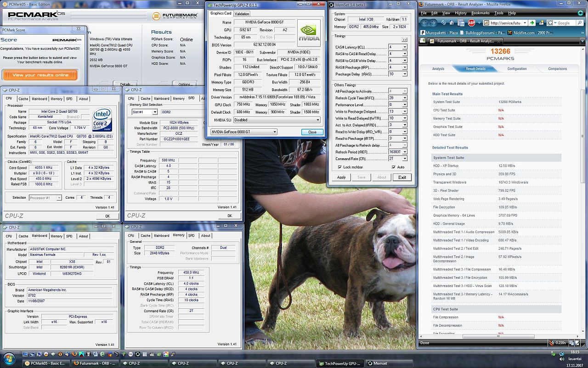Click the starred bookmark icon near search box
The width and height of the screenshot is (588, 368).
pyautogui.click(x=541, y=23)
